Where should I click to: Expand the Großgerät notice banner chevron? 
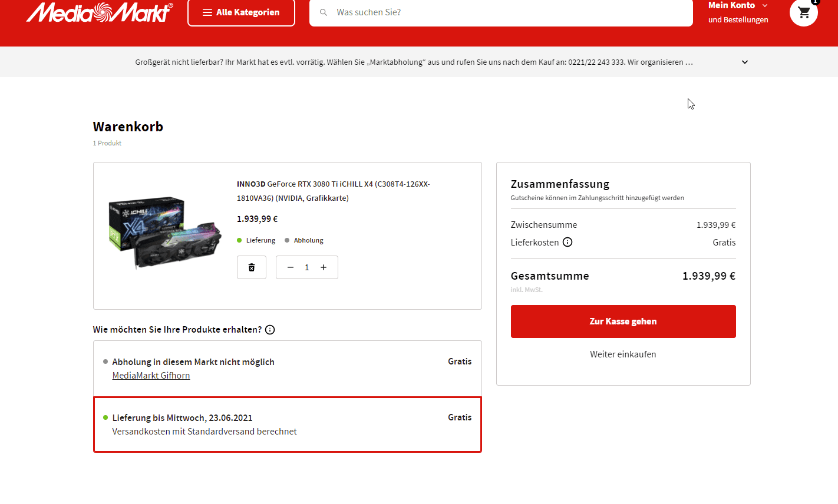[x=745, y=62]
